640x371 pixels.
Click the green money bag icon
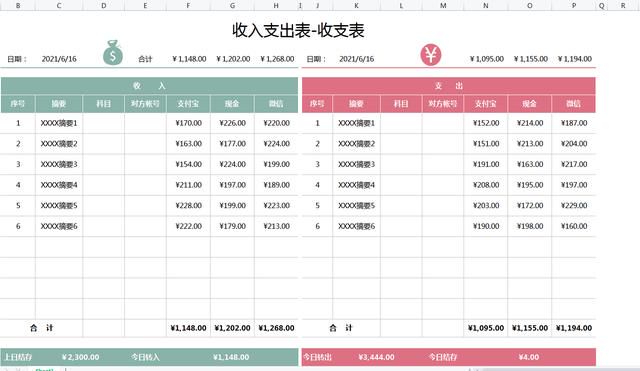pos(113,53)
